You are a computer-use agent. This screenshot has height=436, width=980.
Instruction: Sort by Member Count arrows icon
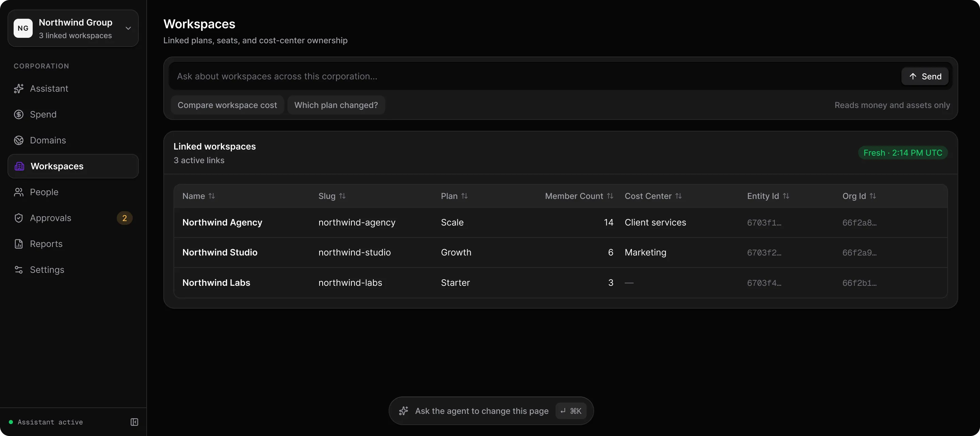click(610, 196)
